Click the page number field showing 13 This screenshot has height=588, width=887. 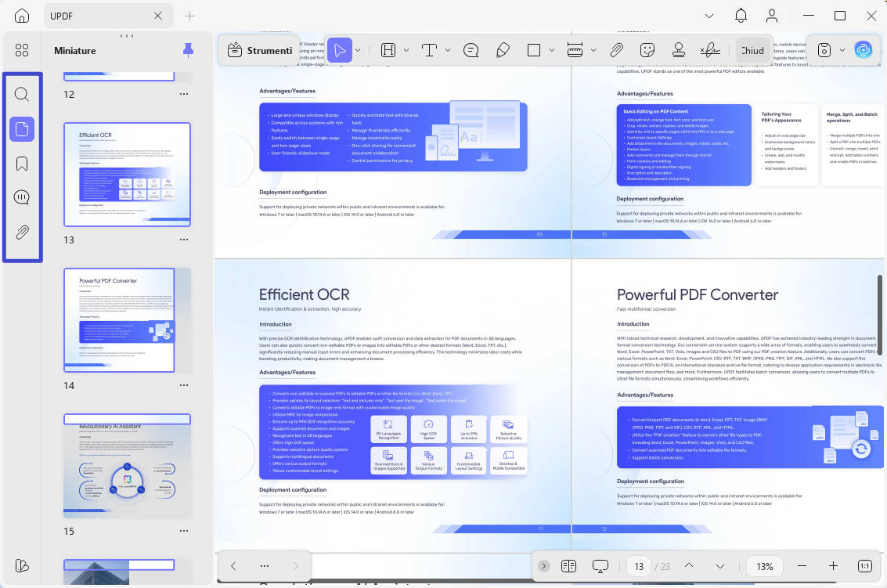pyautogui.click(x=639, y=566)
